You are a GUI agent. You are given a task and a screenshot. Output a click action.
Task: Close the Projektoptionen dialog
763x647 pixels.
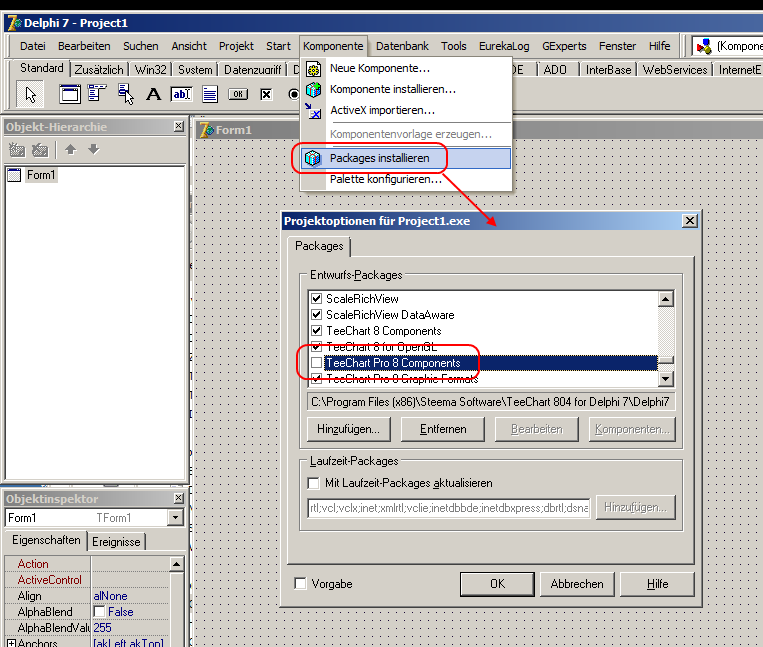coord(690,221)
